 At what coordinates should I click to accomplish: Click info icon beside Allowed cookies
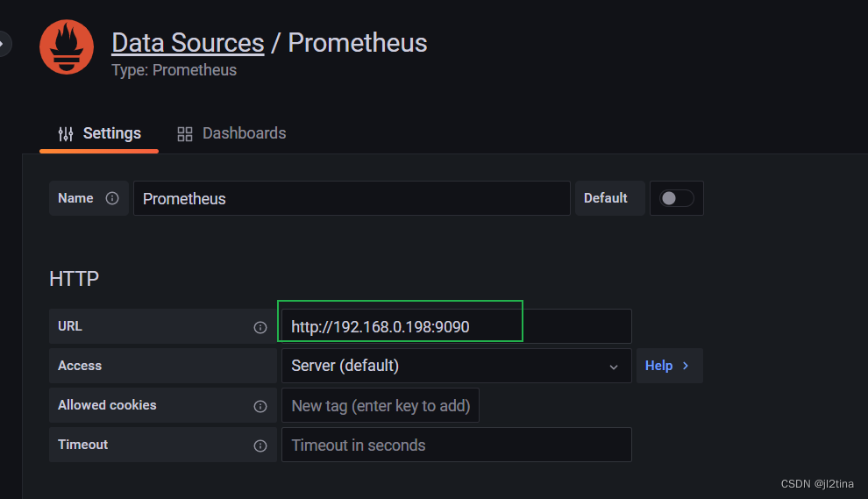coord(260,406)
